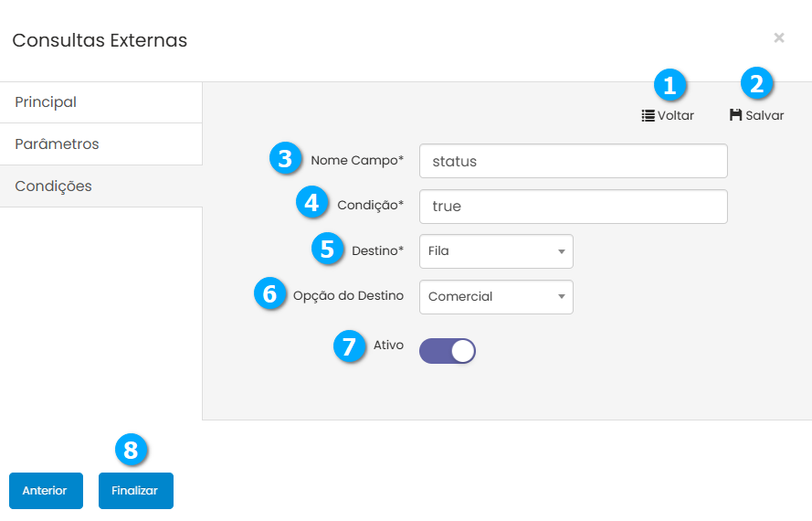Click badge 4 beside the Condição label
This screenshot has height=521, width=812.
coord(312,202)
